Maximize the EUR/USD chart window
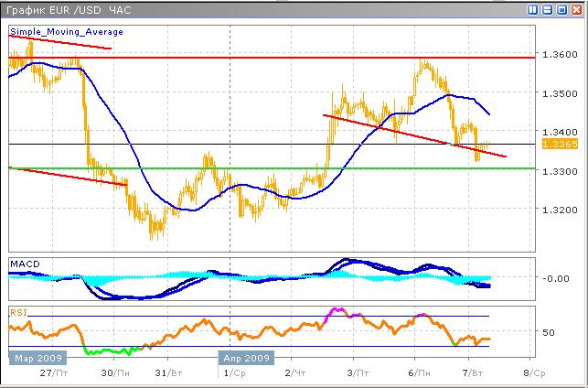The height and width of the screenshot is (388, 588). (x=561, y=9)
